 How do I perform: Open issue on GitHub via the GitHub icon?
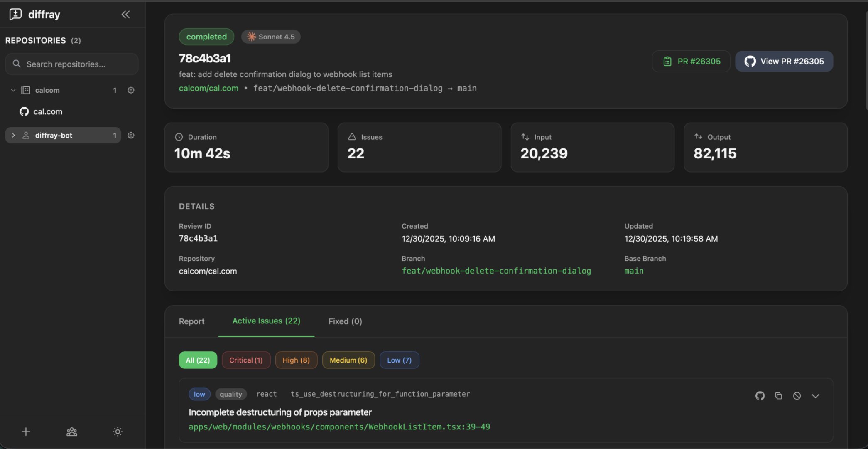click(760, 395)
